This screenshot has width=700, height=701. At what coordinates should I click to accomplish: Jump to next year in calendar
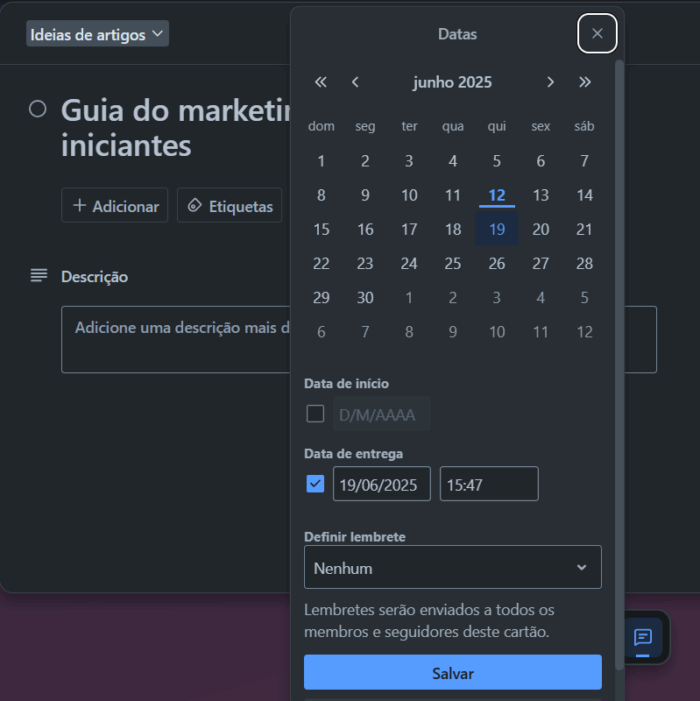point(585,82)
